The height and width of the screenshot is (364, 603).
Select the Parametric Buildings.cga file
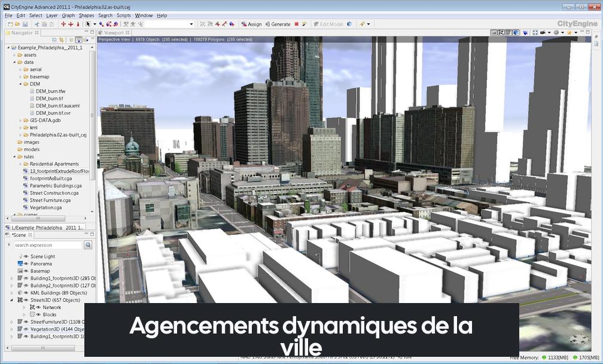[x=56, y=186]
